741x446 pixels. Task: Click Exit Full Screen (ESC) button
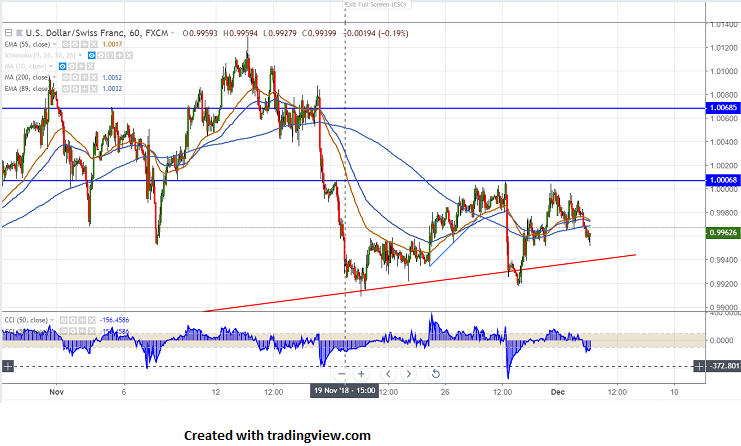[x=377, y=4]
